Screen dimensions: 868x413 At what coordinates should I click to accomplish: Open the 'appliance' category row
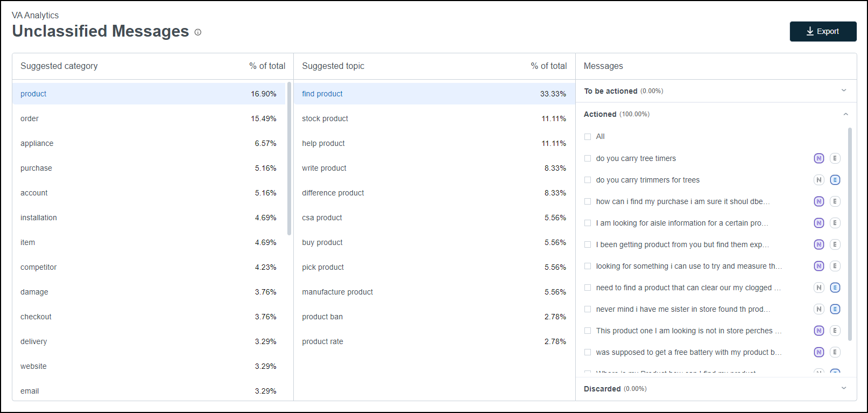point(37,143)
